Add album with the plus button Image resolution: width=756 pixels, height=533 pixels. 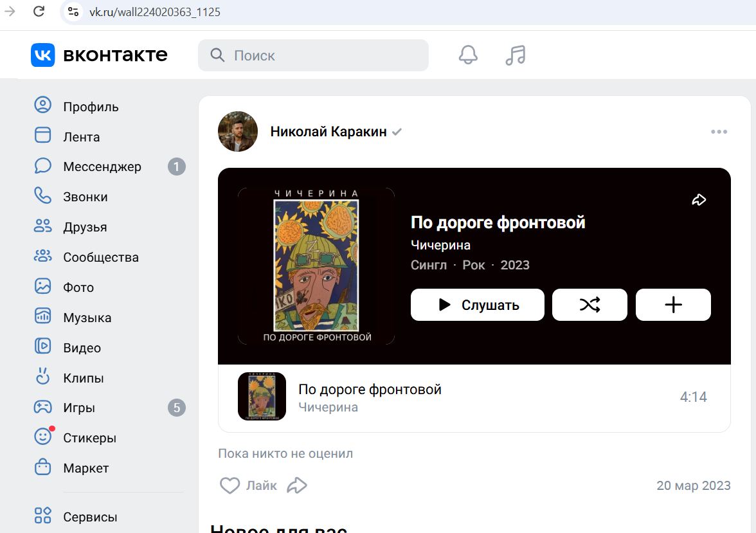pyautogui.click(x=673, y=305)
